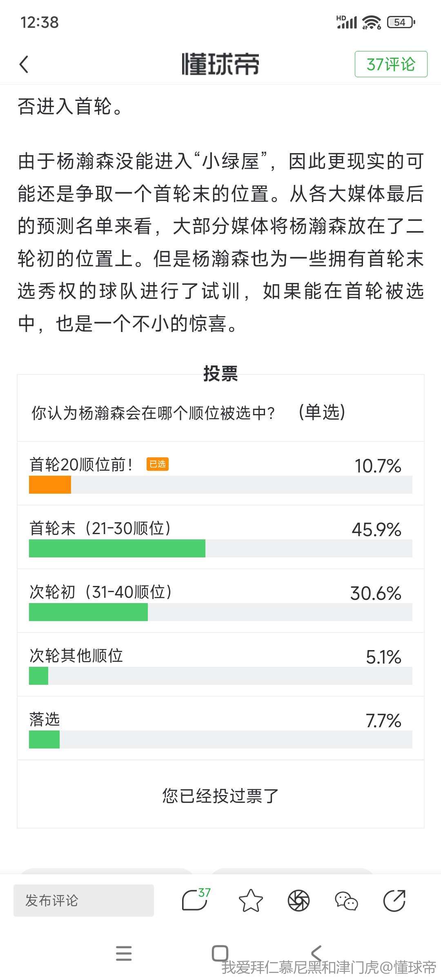441x980 pixels.
Task: Click the 发布评论 comment input field
Action: click(x=84, y=900)
